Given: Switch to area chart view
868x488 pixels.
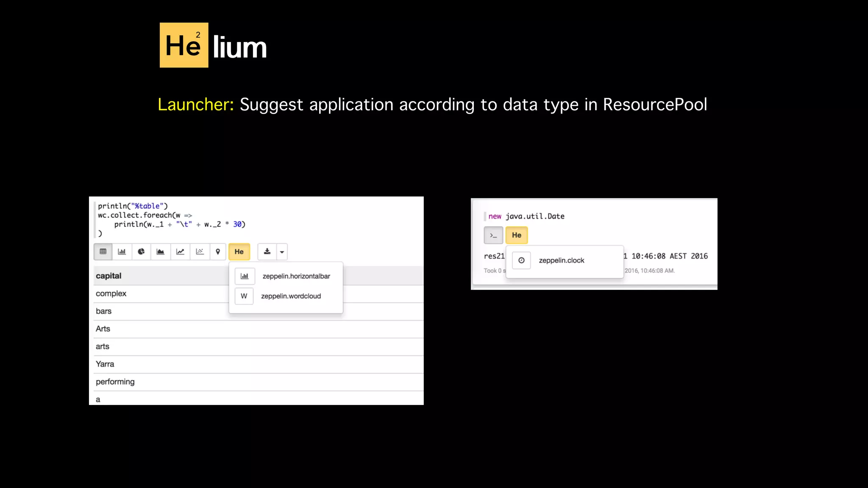Looking at the screenshot, I should [161, 252].
